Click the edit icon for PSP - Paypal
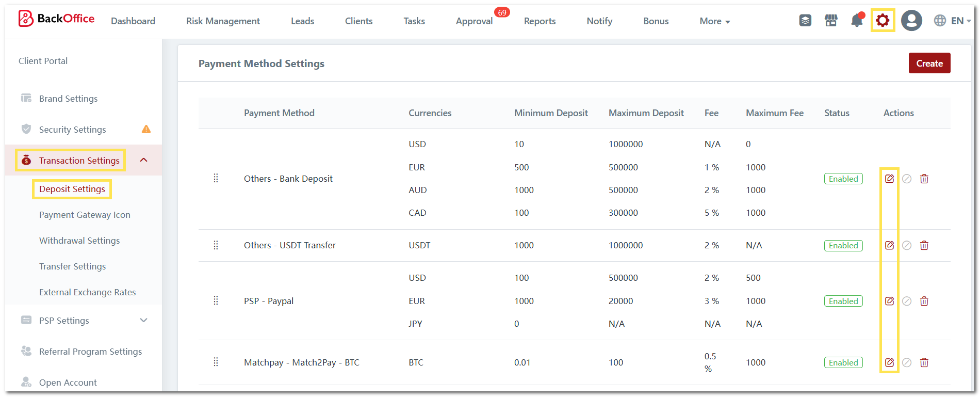This screenshot has width=980, height=397. pyautogui.click(x=889, y=301)
